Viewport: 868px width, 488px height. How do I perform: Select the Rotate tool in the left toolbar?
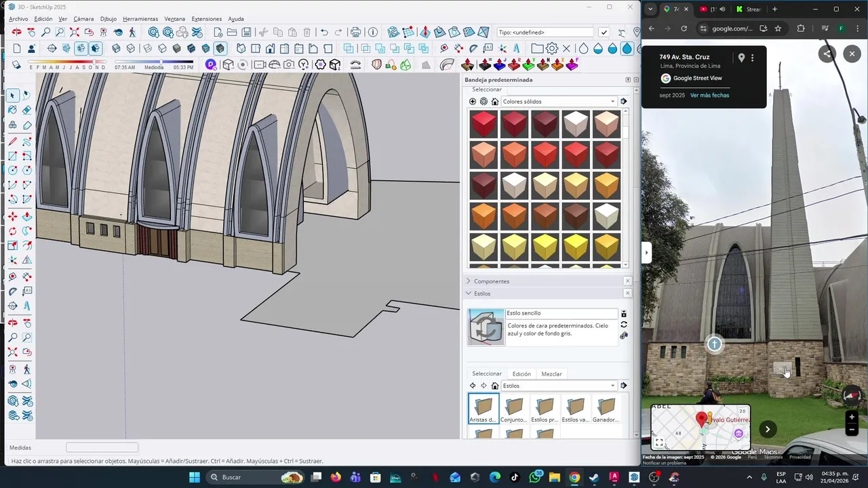click(12, 231)
